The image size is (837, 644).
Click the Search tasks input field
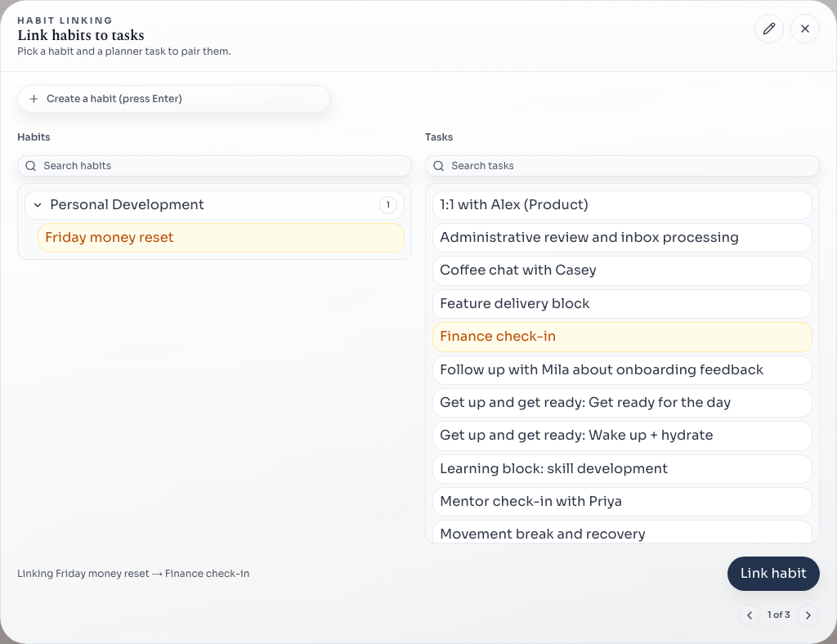tap(622, 166)
